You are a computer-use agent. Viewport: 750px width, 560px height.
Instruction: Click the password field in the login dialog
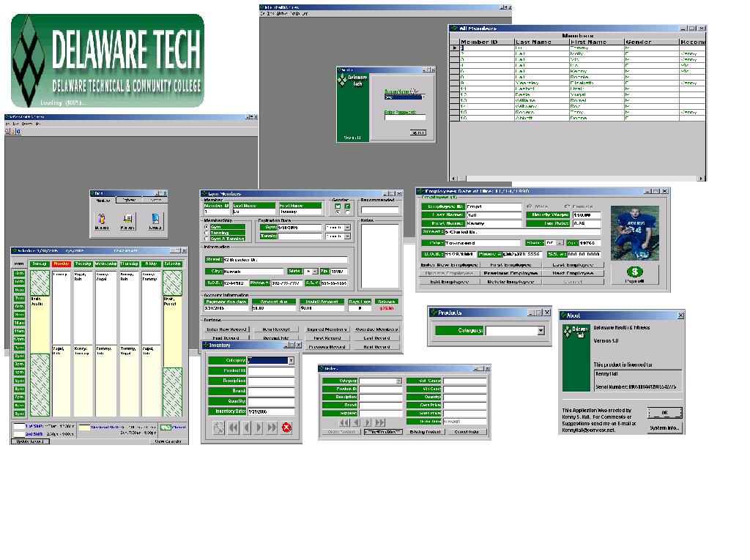[404, 118]
